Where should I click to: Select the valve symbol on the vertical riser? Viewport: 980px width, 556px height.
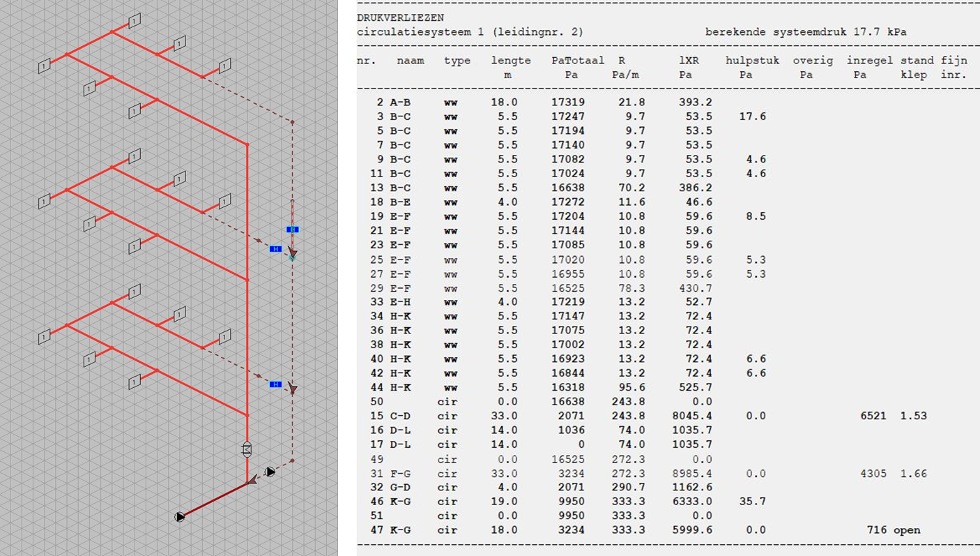pos(246,449)
